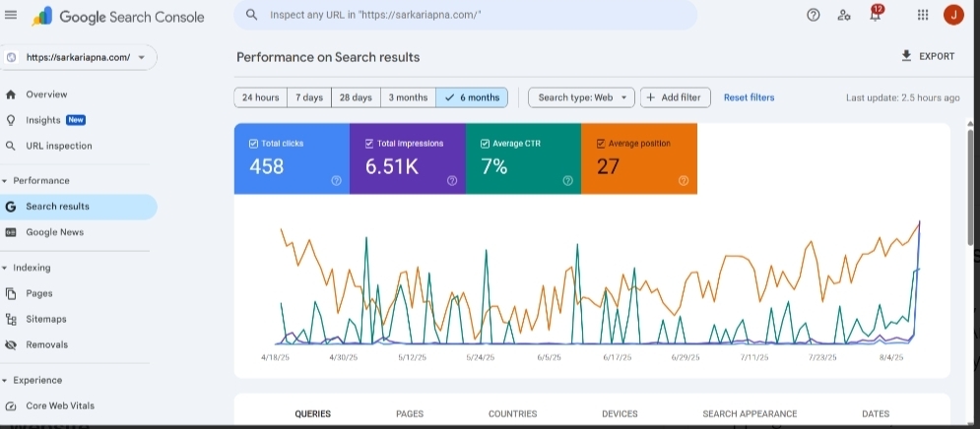This screenshot has width=980, height=429.
Task: Click help icon on Average position card
Action: point(684,180)
